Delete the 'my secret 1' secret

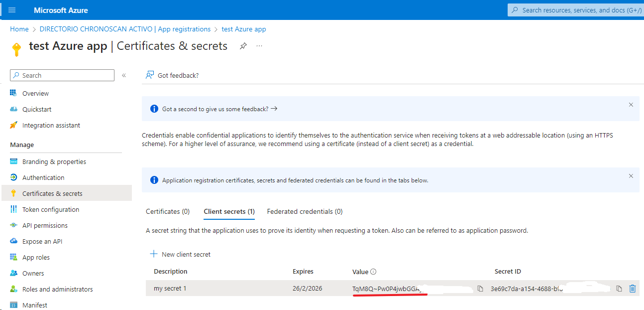click(x=633, y=289)
